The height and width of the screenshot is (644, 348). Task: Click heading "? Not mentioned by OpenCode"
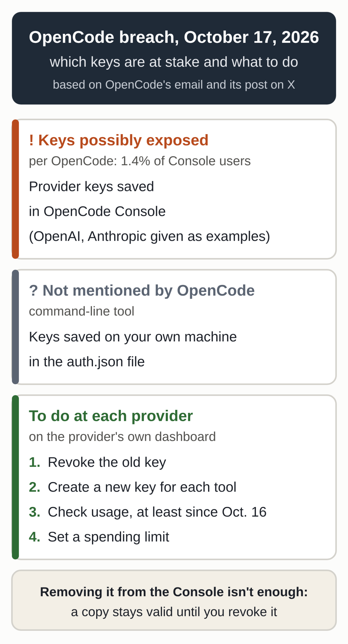coord(142,291)
